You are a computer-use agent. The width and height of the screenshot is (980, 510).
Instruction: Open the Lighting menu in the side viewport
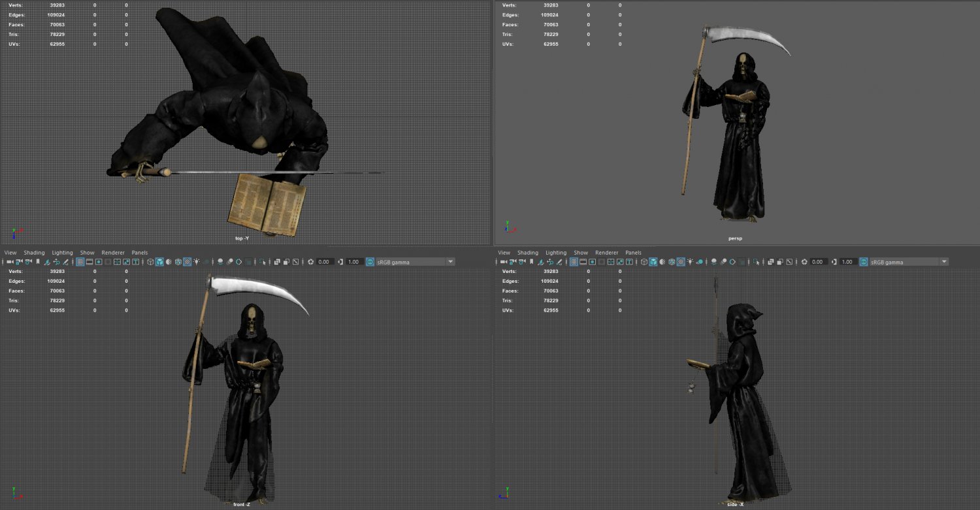click(x=555, y=252)
